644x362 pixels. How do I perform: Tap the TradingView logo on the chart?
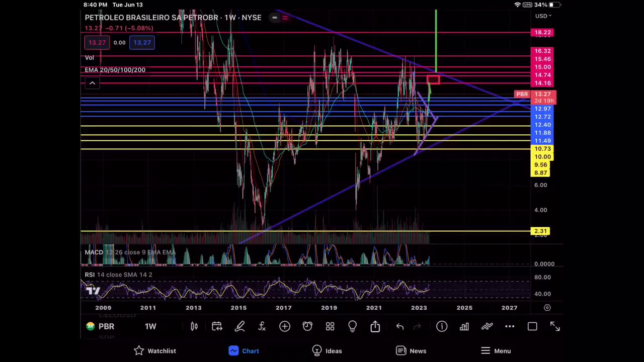pyautogui.click(x=92, y=290)
